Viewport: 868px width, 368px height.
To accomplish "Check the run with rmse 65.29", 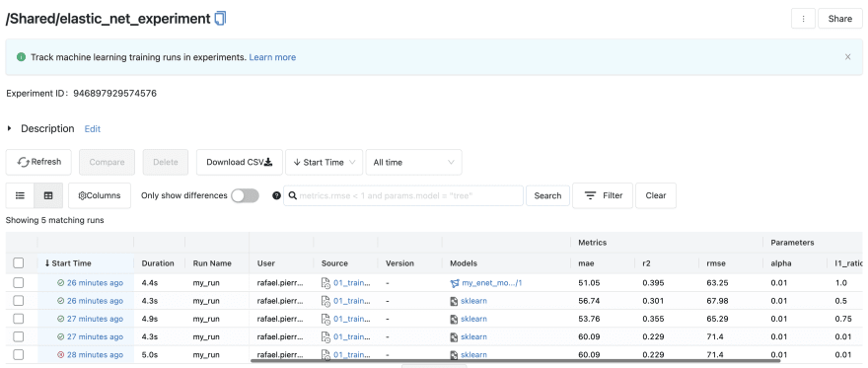I will pyautogui.click(x=19, y=319).
